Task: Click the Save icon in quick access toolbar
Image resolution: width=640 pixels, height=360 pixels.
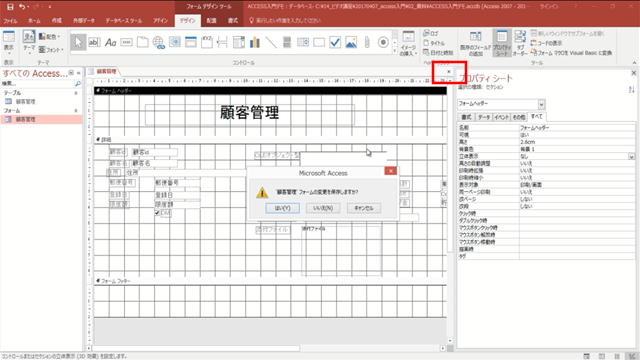Action: (x=10, y=7)
